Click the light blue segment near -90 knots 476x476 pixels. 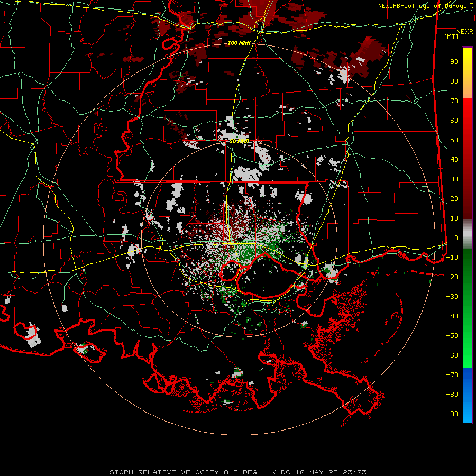tap(467, 413)
